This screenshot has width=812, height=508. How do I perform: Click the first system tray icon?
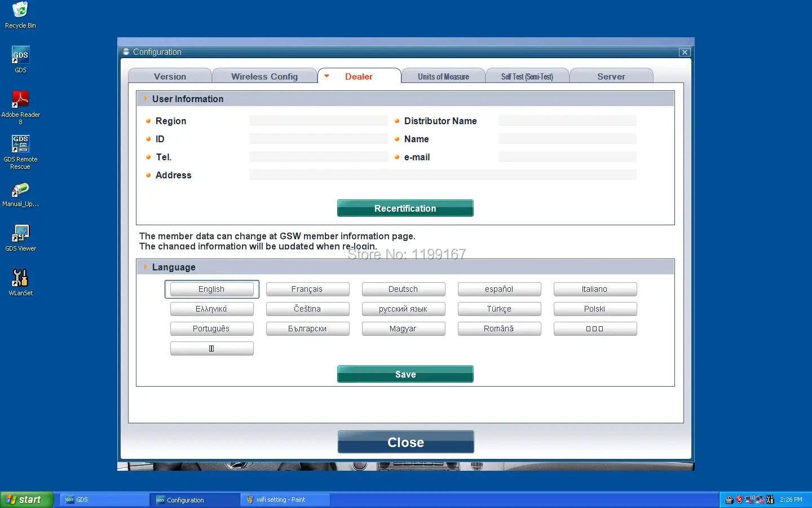point(730,500)
